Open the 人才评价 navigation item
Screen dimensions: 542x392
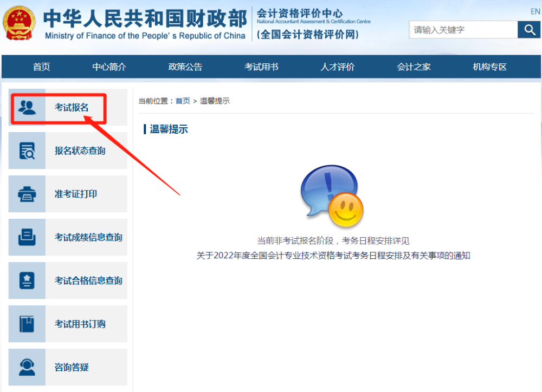pyautogui.click(x=337, y=67)
